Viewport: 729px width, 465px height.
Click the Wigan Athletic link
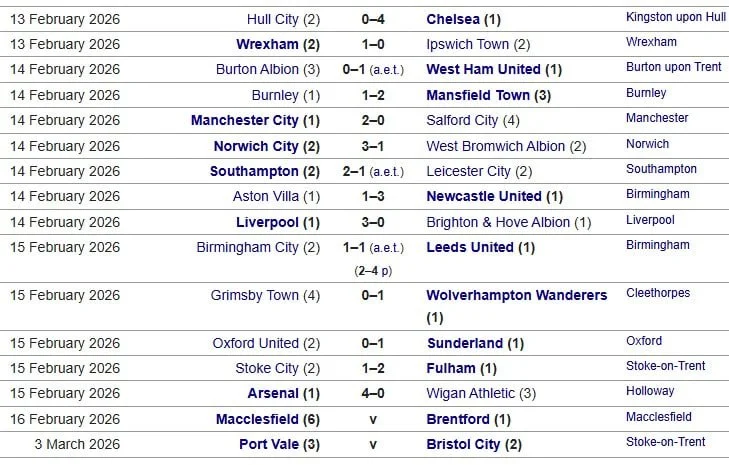click(471, 393)
